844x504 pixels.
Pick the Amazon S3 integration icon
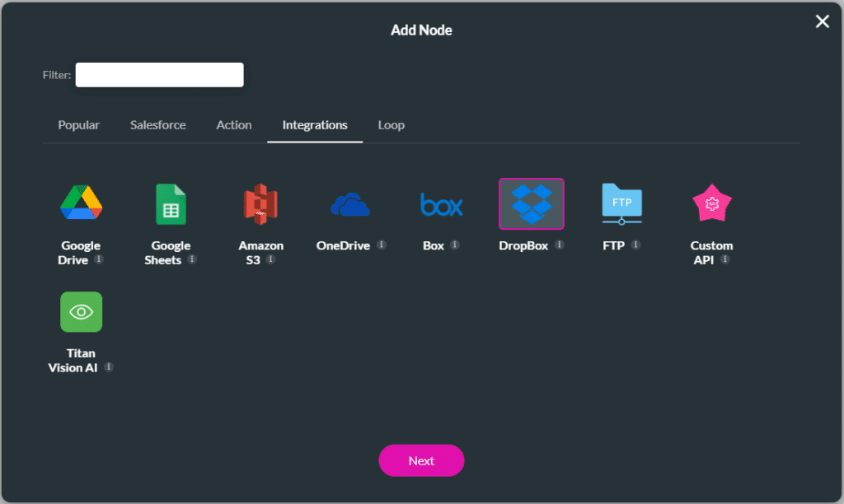260,203
